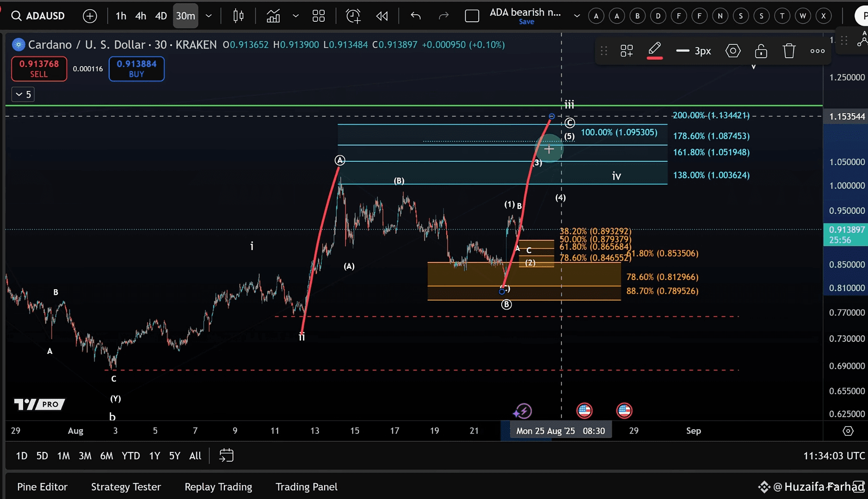Click the B watchlist shortcut circle
Screen dimensions: 868x499
(x=637, y=16)
